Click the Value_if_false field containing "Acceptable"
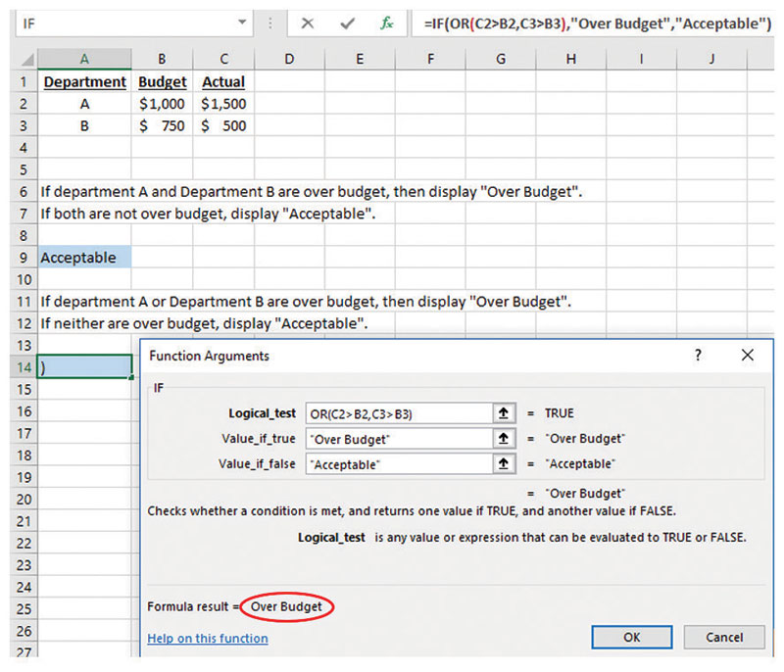 [395, 463]
